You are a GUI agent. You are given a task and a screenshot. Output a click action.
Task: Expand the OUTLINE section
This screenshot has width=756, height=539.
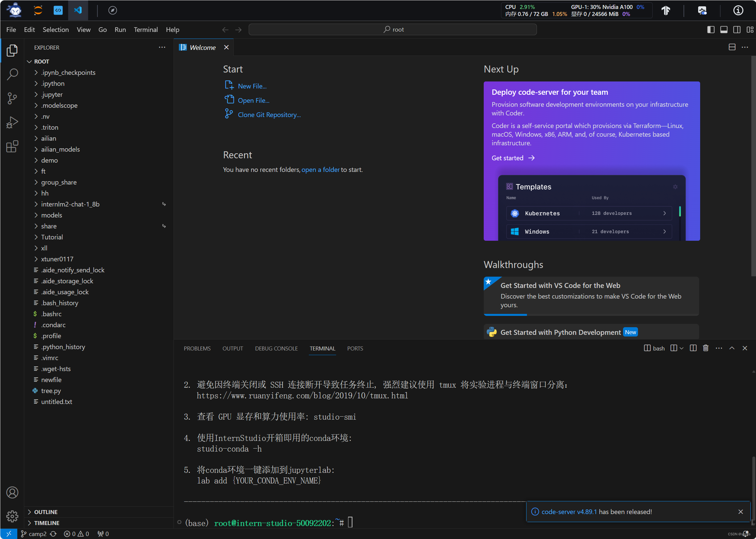[x=46, y=512]
